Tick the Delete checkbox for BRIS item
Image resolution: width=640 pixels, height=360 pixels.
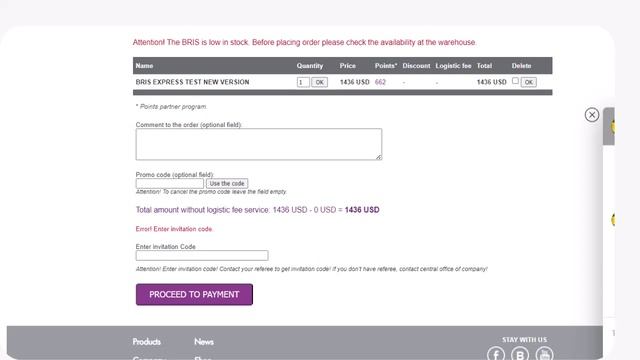point(516,81)
